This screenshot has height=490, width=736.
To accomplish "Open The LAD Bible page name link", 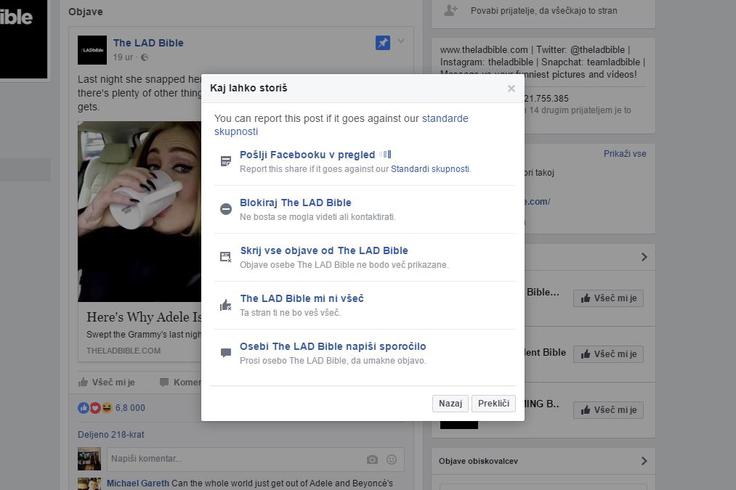I will coord(148,43).
